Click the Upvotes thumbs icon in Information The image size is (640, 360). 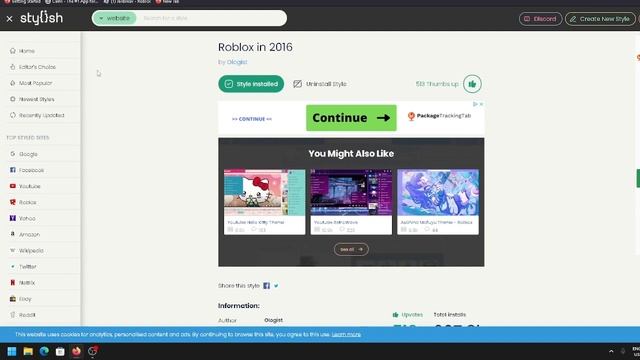(395, 315)
